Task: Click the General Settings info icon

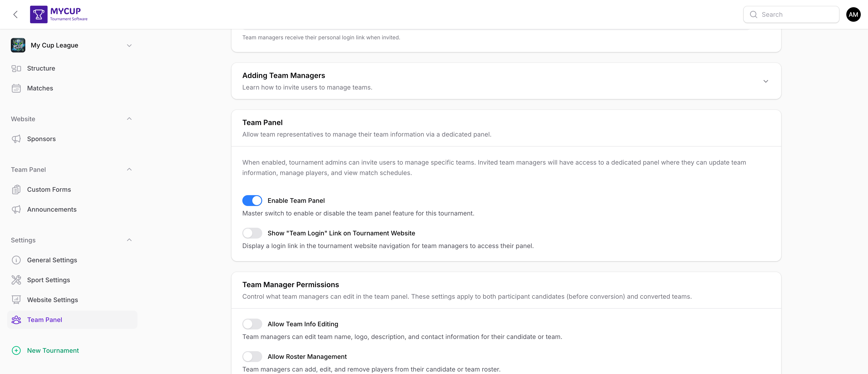Action: pyautogui.click(x=17, y=260)
